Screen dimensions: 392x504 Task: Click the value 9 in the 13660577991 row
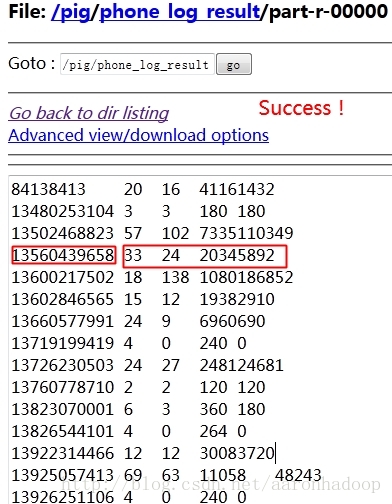tap(166, 321)
